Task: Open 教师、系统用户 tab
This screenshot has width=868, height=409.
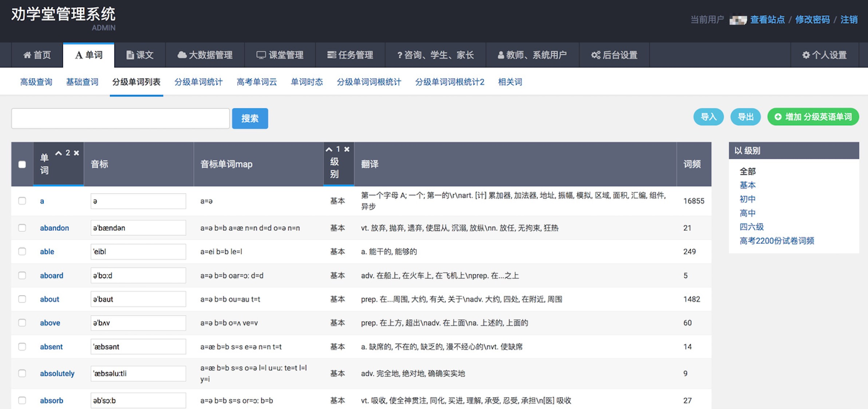Action: pos(532,55)
